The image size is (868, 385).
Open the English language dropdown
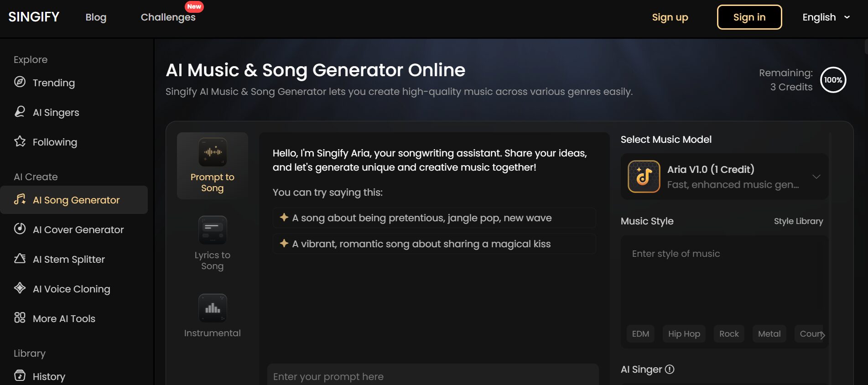pyautogui.click(x=826, y=17)
